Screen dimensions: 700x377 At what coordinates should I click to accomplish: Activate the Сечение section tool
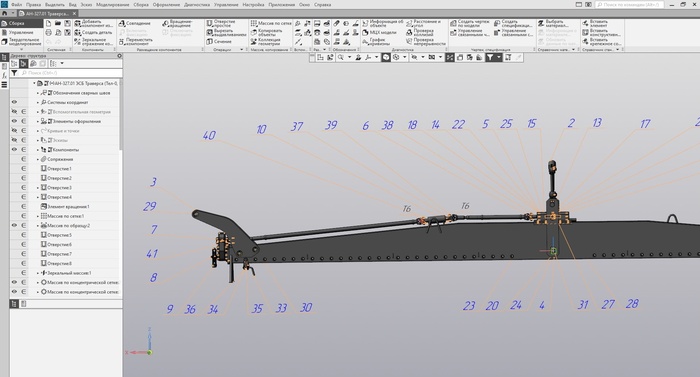(x=210, y=42)
